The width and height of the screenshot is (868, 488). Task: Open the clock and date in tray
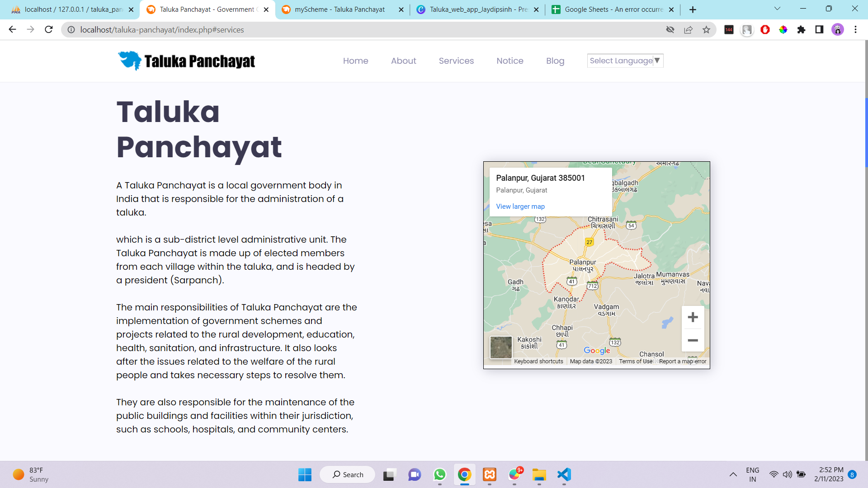pyautogui.click(x=829, y=474)
